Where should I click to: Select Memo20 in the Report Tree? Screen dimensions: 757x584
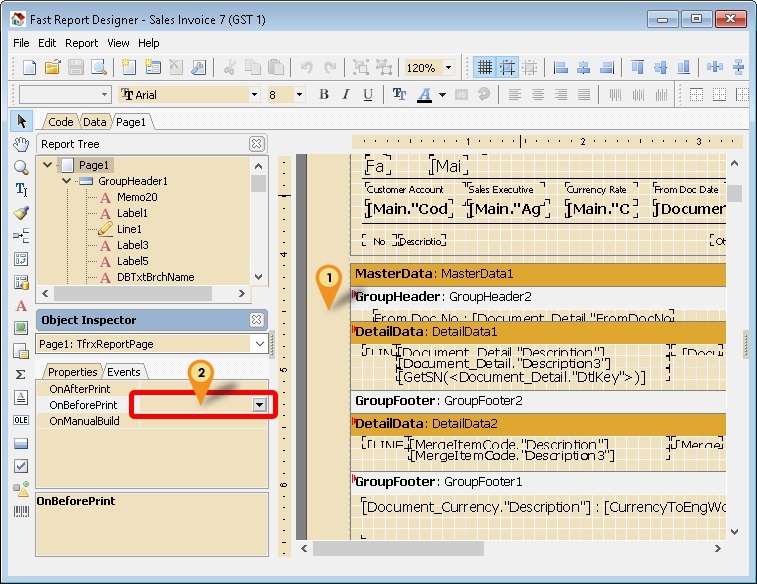click(x=137, y=197)
